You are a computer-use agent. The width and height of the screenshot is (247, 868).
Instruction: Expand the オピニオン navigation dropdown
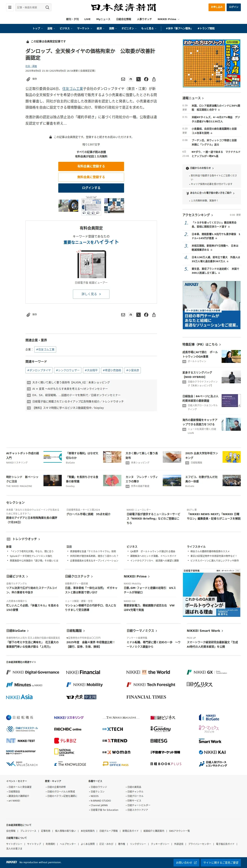coord(129,28)
